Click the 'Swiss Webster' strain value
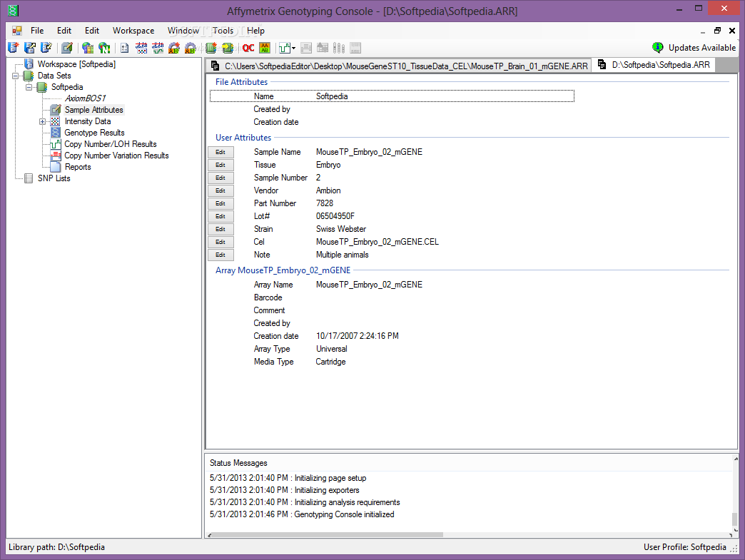Image resolution: width=745 pixels, height=560 pixels. [340, 229]
